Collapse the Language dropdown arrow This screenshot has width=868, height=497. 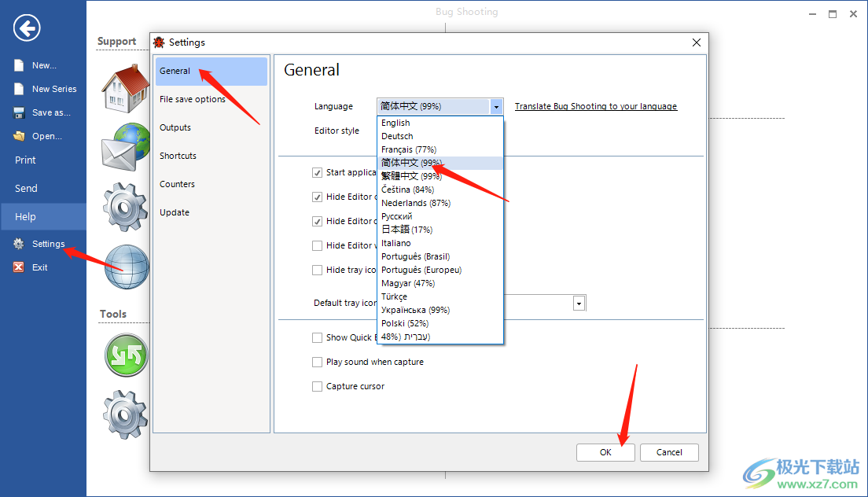[497, 106]
